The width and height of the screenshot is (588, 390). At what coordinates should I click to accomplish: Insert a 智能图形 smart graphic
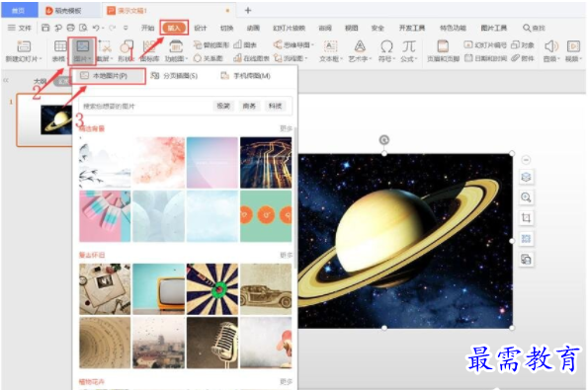211,45
